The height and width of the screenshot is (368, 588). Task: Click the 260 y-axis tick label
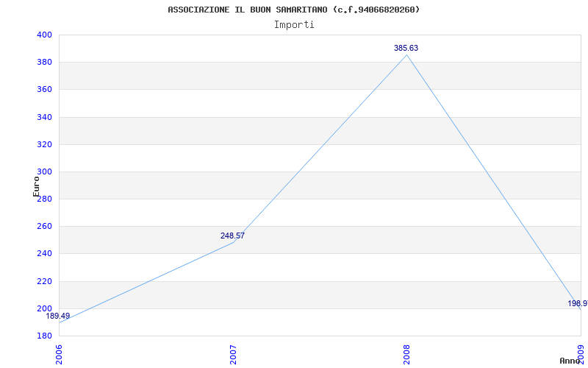[44, 227]
